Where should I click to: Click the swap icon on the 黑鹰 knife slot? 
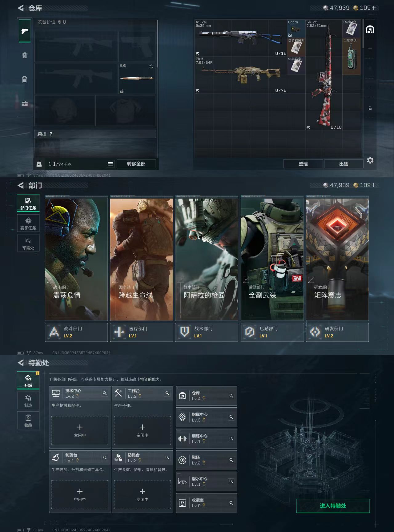click(x=151, y=66)
